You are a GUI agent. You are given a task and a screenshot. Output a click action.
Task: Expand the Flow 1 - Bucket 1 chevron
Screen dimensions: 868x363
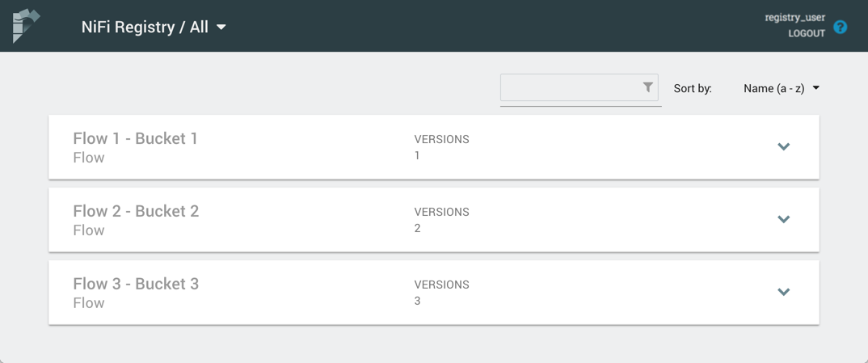[783, 147]
